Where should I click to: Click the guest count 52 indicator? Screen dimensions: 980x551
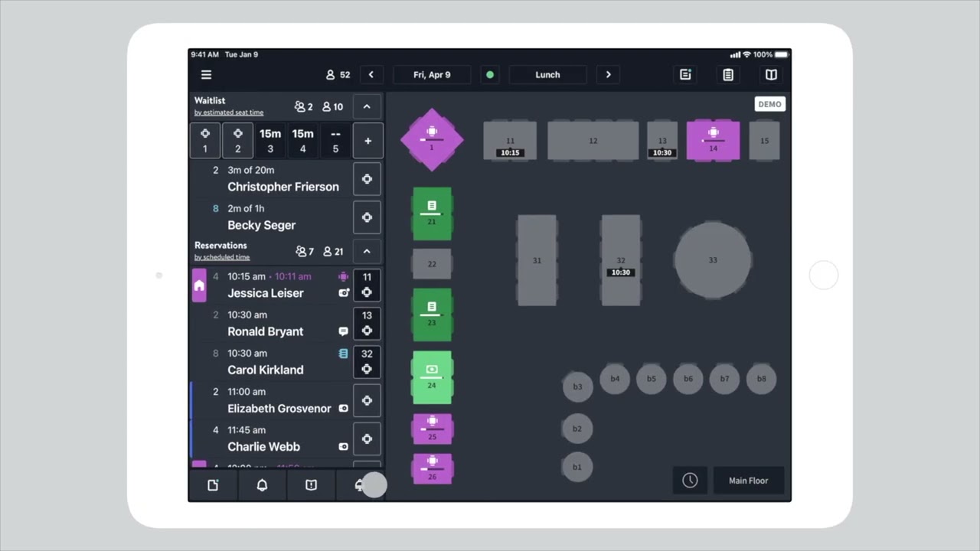338,75
